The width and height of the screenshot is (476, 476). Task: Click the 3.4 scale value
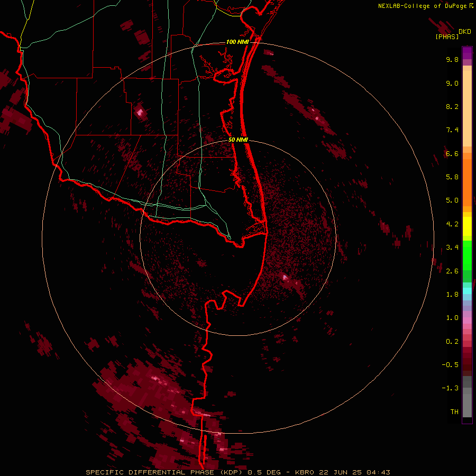coord(452,248)
